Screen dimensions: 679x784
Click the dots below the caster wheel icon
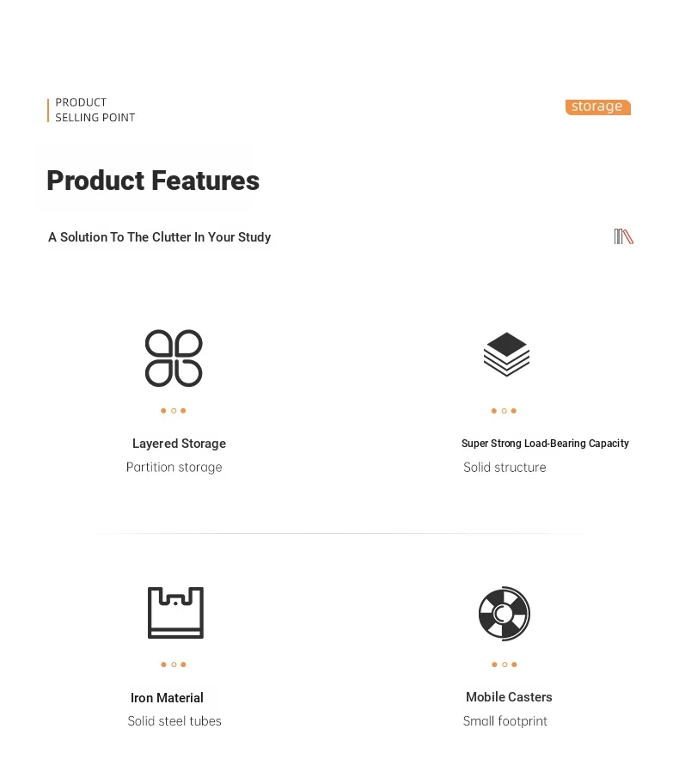point(504,665)
